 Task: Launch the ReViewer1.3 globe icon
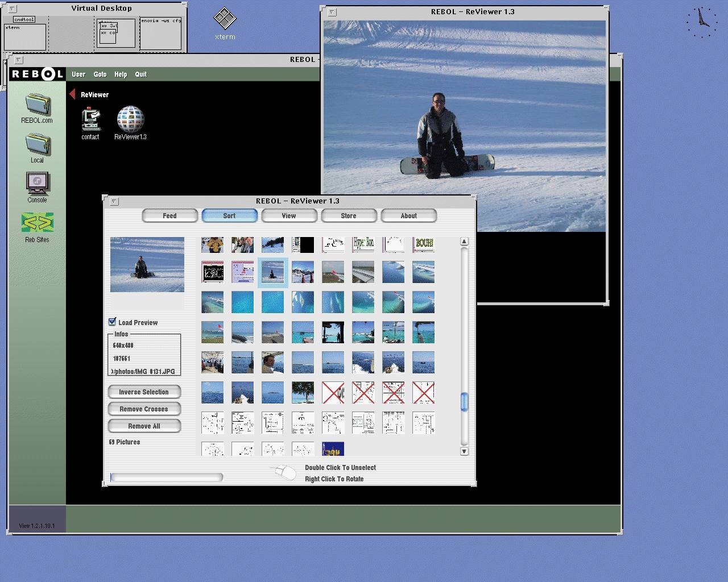coord(130,119)
